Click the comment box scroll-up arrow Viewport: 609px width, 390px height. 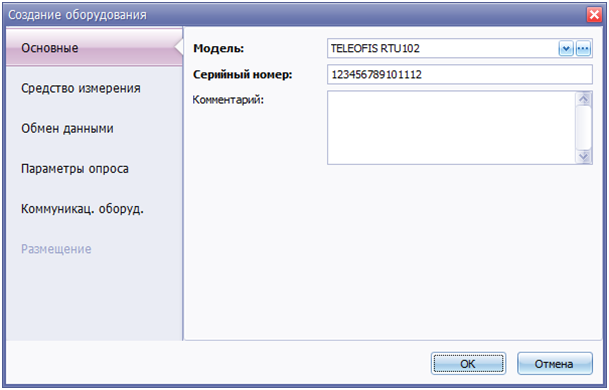click(x=583, y=99)
